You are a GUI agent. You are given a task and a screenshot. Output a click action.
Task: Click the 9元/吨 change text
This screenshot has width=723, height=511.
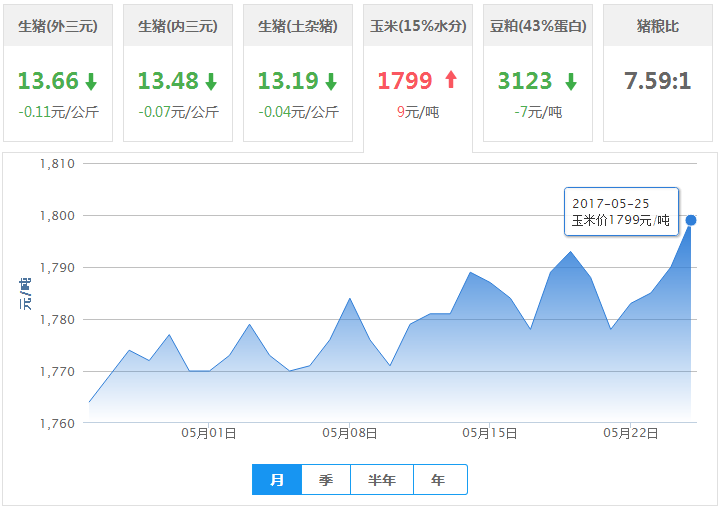click(418, 112)
